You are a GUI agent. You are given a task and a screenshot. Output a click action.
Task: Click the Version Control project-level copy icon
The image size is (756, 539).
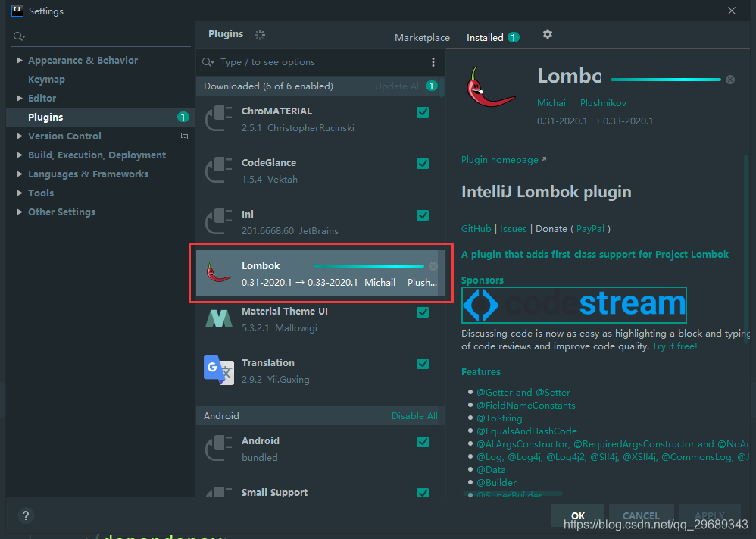(184, 136)
